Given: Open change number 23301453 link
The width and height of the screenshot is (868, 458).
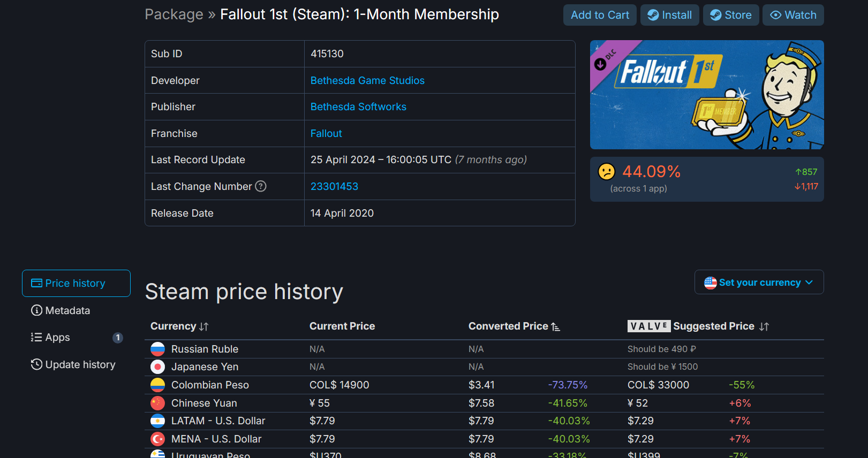Looking at the screenshot, I should pyautogui.click(x=334, y=186).
